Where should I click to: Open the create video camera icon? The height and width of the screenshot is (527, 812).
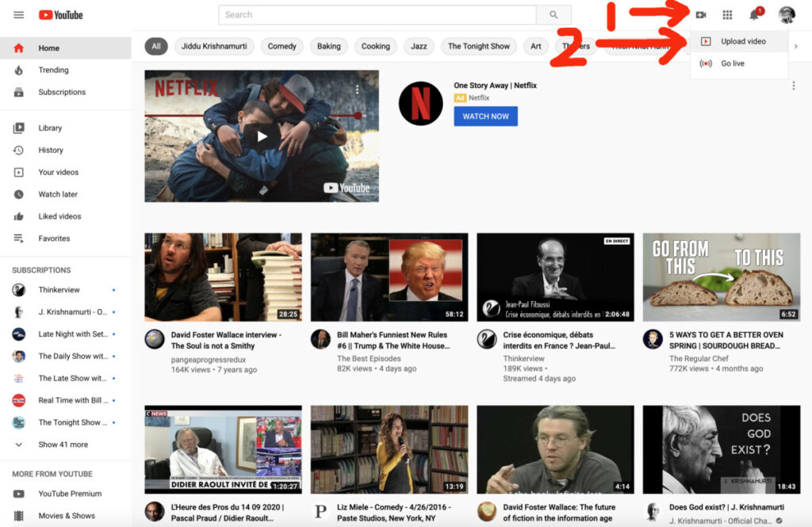(701, 15)
